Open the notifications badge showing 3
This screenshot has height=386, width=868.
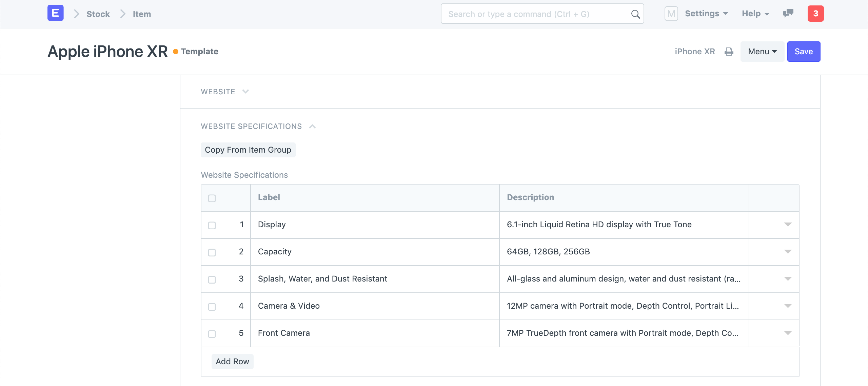[815, 14]
